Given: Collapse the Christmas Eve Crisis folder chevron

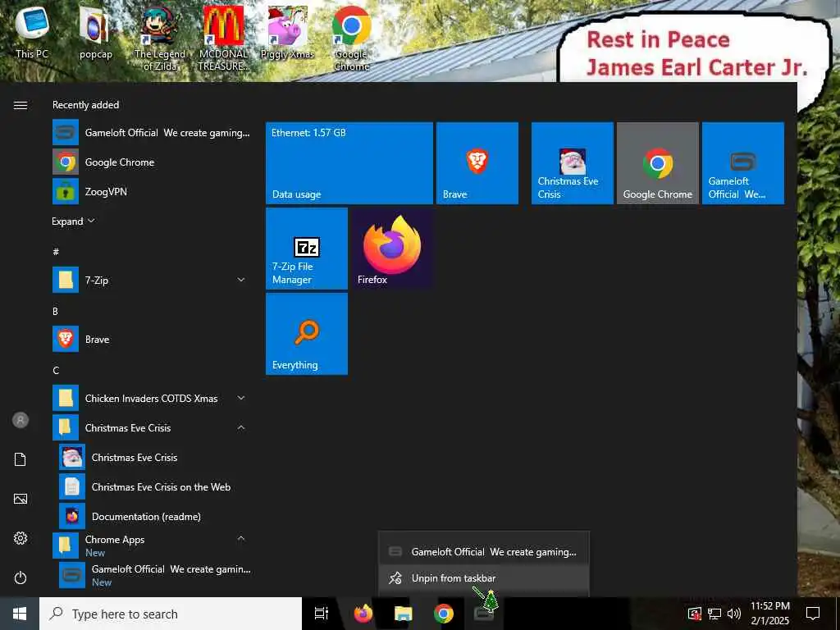Looking at the screenshot, I should [241, 427].
